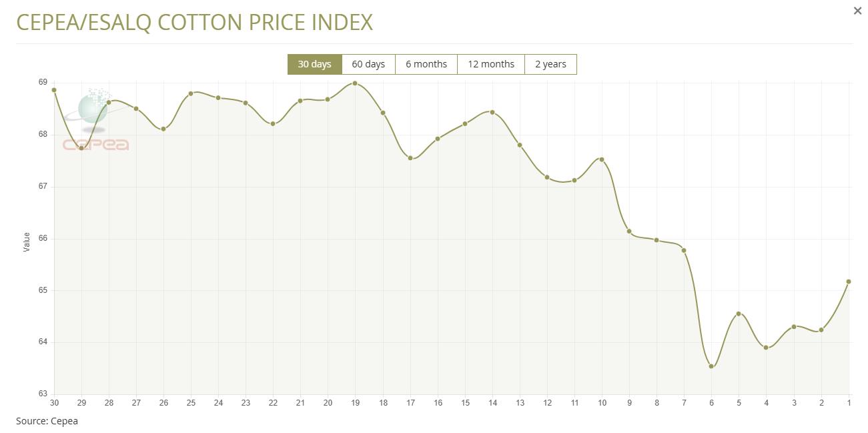868x433 pixels.
Task: Click the day 14 data marker
Action: pyautogui.click(x=492, y=112)
